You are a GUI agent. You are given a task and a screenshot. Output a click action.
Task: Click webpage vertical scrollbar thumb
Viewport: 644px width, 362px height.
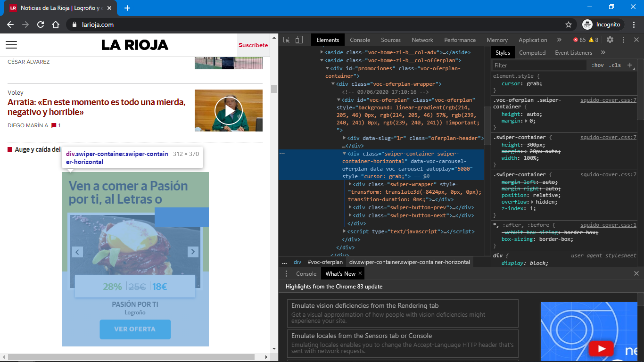[x=274, y=89]
